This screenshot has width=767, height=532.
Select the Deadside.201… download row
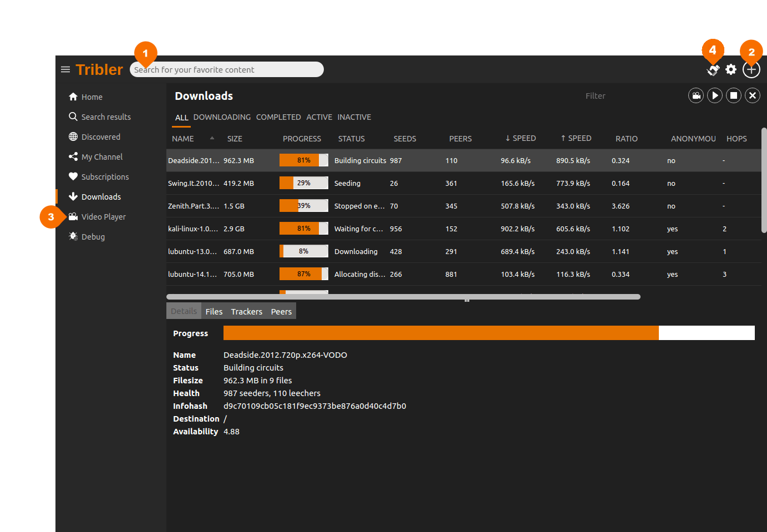click(464, 160)
